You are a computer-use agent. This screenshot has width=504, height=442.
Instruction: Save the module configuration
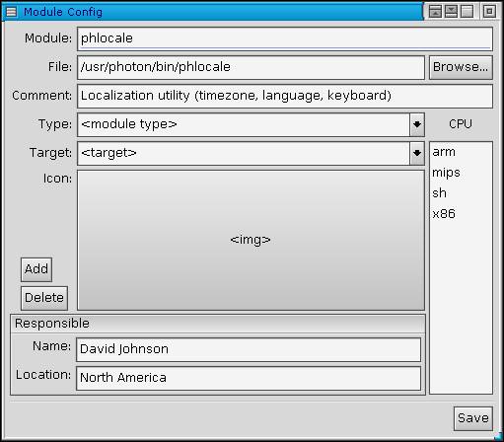[473, 418]
